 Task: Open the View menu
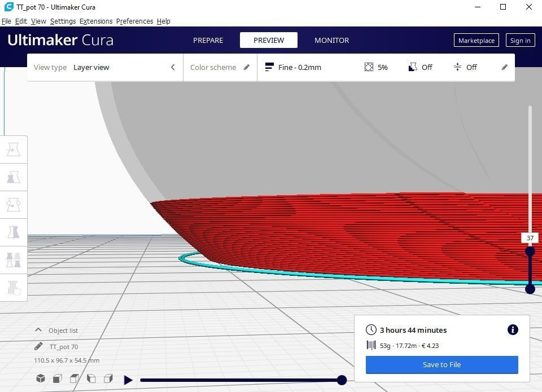pyautogui.click(x=38, y=21)
